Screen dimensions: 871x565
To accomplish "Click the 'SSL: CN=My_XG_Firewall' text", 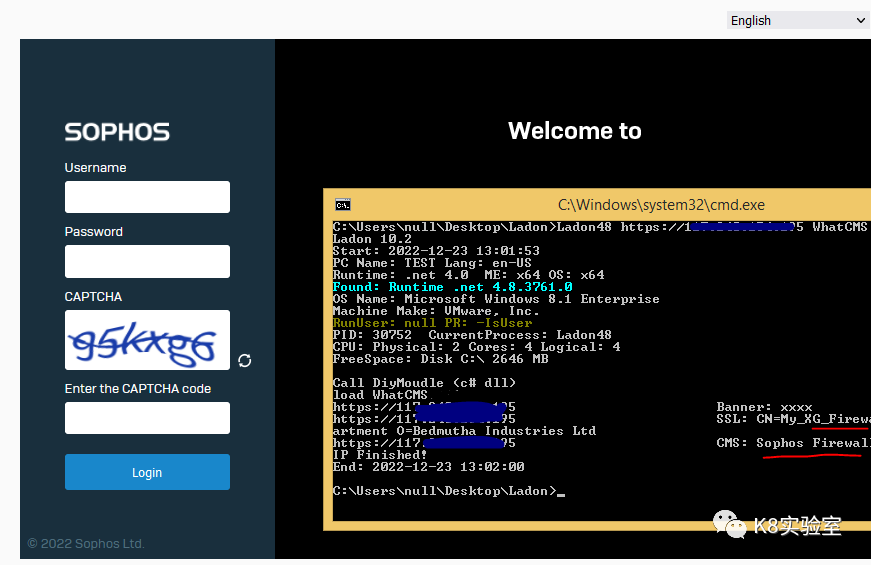I will point(793,419).
